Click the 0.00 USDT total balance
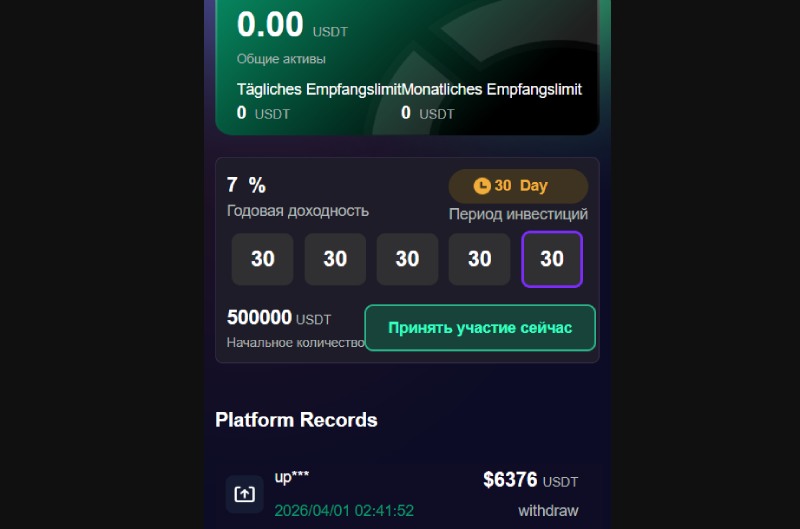Screen dimensions: 800x529 click(x=292, y=24)
